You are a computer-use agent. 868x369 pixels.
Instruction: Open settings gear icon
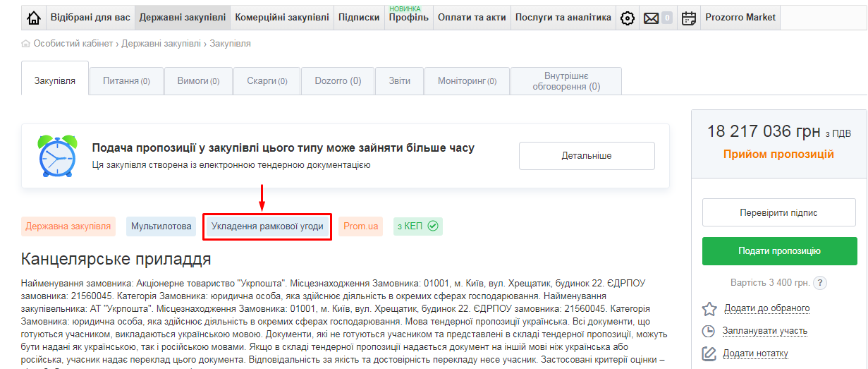pos(627,18)
